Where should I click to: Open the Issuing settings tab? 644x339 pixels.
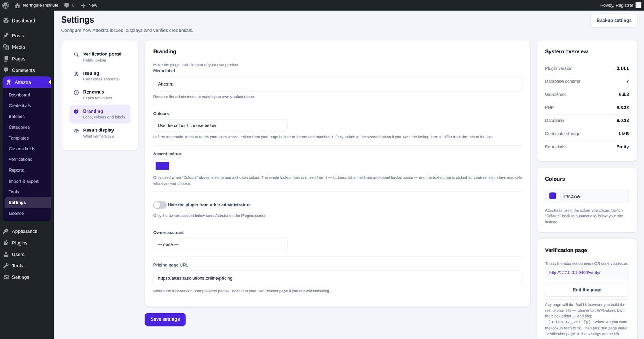point(100,76)
